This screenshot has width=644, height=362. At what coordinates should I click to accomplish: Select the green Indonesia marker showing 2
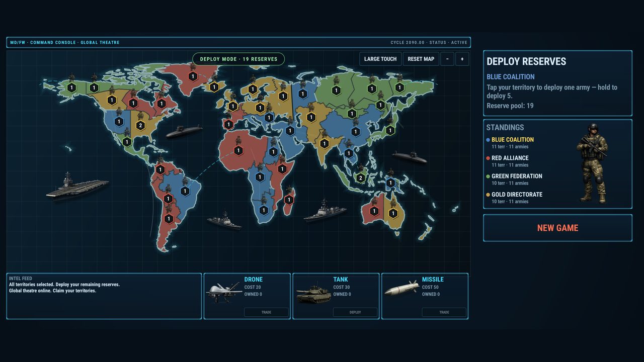pos(360,178)
